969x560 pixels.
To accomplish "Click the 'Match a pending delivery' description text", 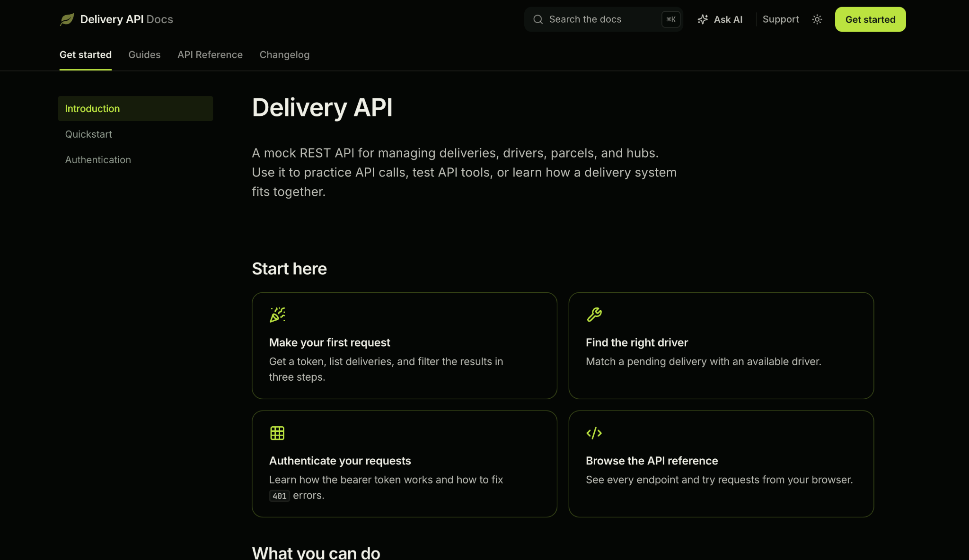I will 703,361.
